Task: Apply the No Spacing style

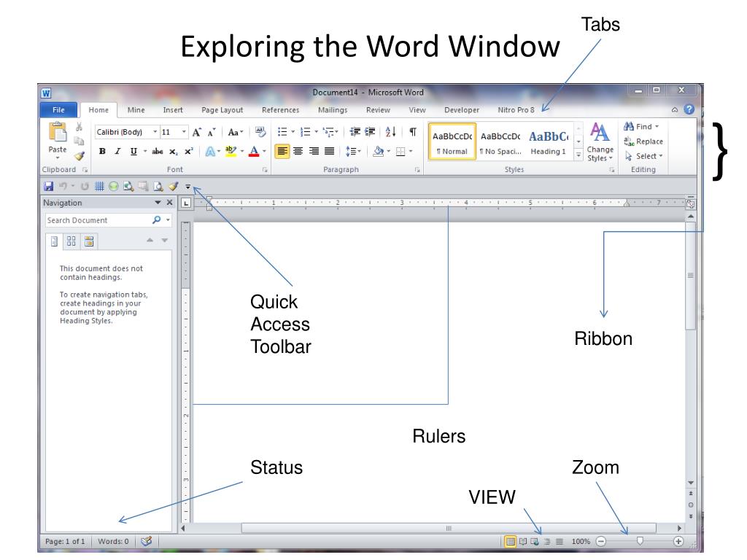Action: pos(500,141)
